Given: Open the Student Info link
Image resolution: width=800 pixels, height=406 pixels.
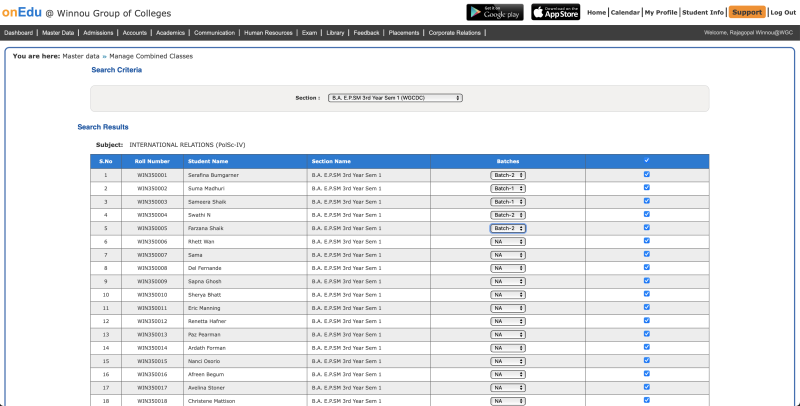Looking at the screenshot, I should point(702,12).
